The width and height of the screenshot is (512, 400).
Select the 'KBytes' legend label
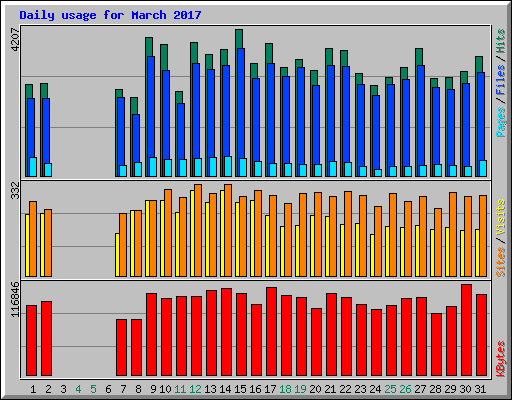coord(501,359)
